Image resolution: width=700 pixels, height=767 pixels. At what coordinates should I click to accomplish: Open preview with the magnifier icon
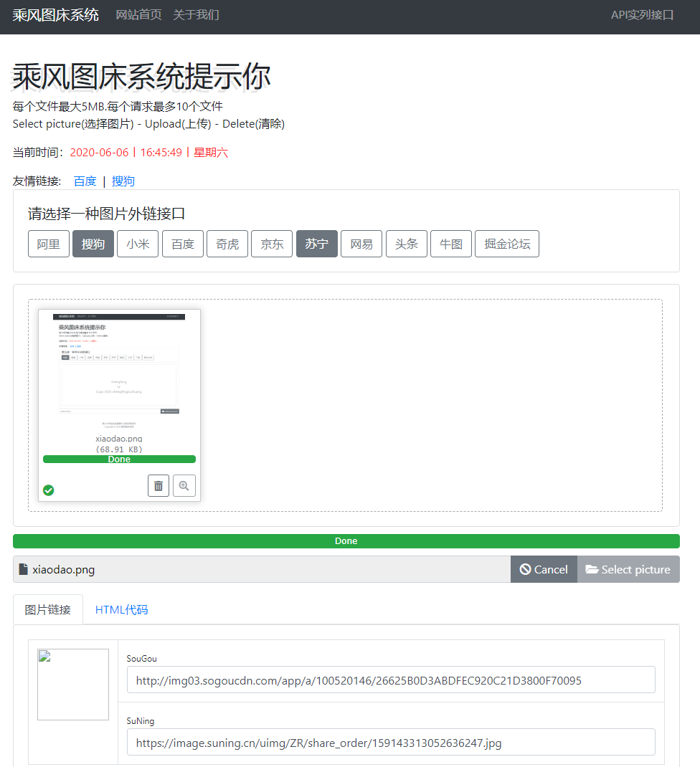coord(184,485)
